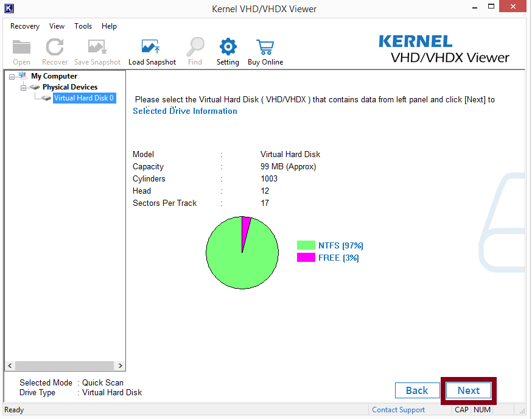Click the Virtual Hard Disk 0 drive icon
Screen dimensions: 532x419
[x=46, y=98]
